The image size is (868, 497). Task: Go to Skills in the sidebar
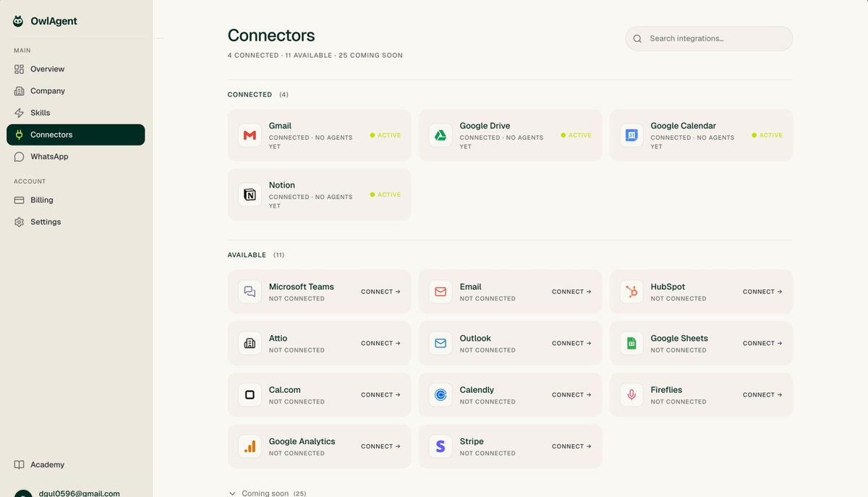76,113
